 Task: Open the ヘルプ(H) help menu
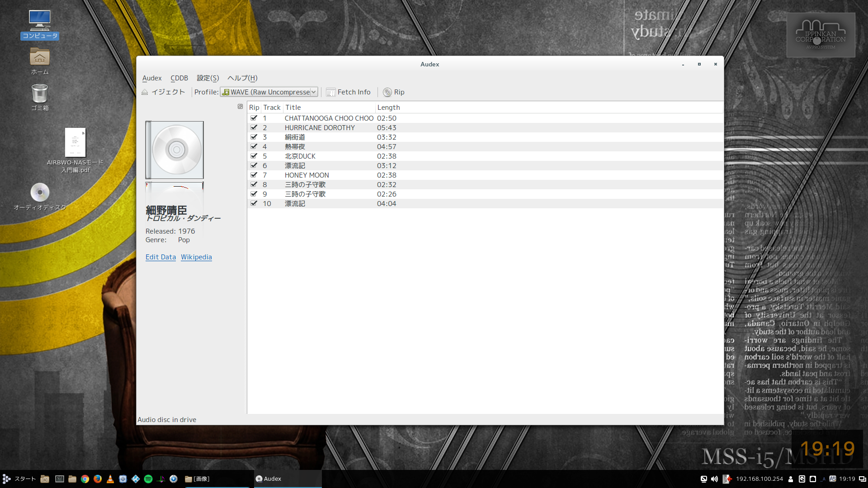242,78
